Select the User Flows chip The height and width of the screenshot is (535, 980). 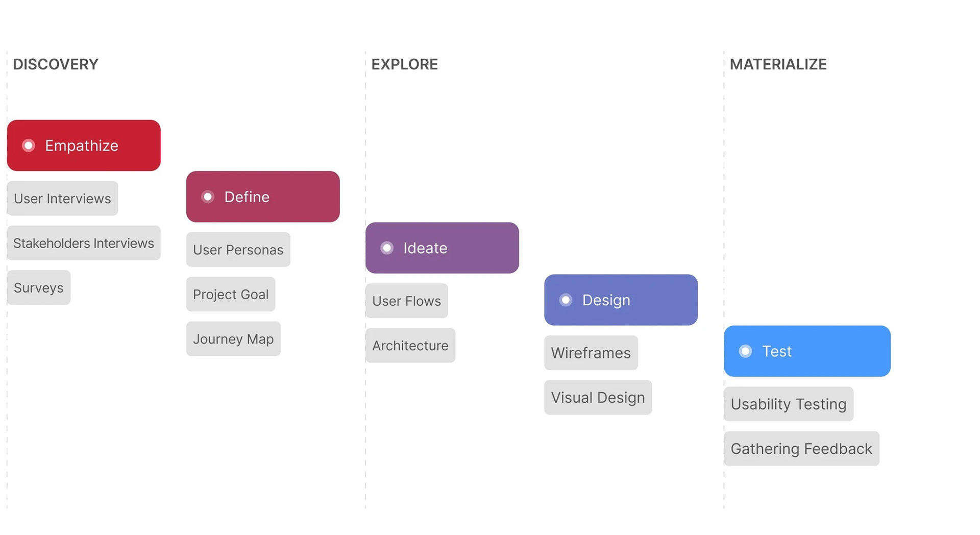tap(407, 301)
